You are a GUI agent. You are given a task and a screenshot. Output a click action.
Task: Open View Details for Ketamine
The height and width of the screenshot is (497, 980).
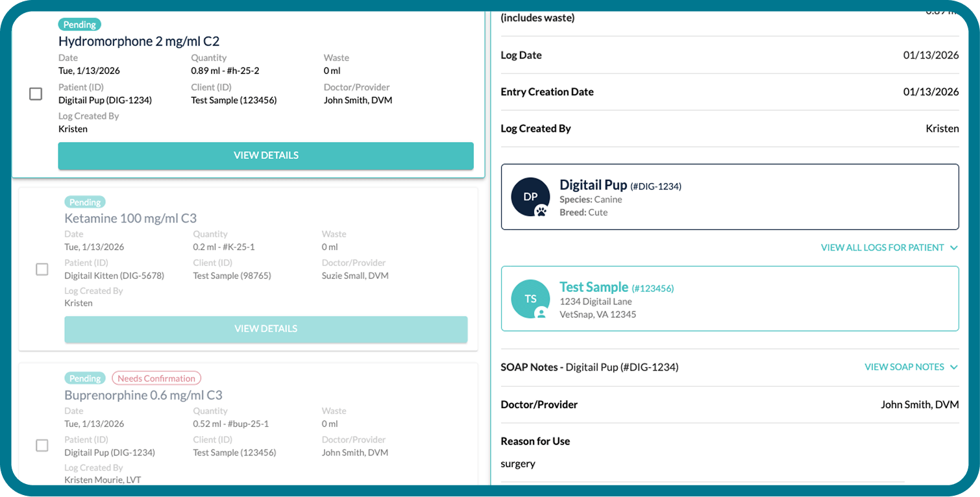tap(265, 329)
